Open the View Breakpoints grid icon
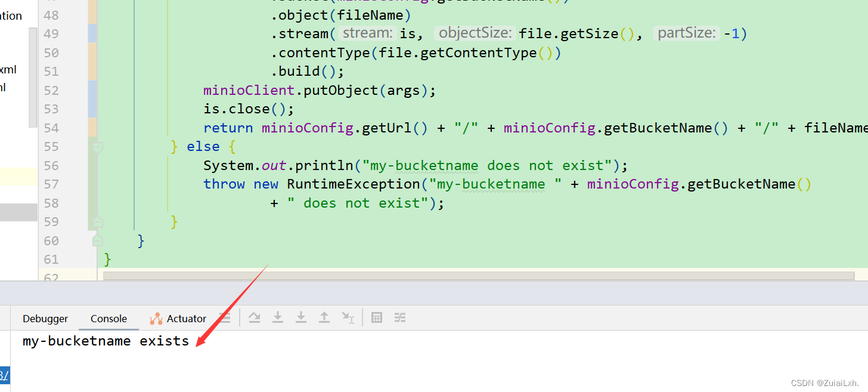 pos(377,317)
